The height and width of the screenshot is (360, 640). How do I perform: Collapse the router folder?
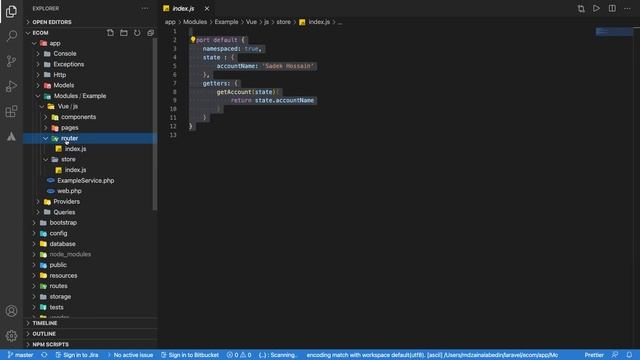pos(90,138)
